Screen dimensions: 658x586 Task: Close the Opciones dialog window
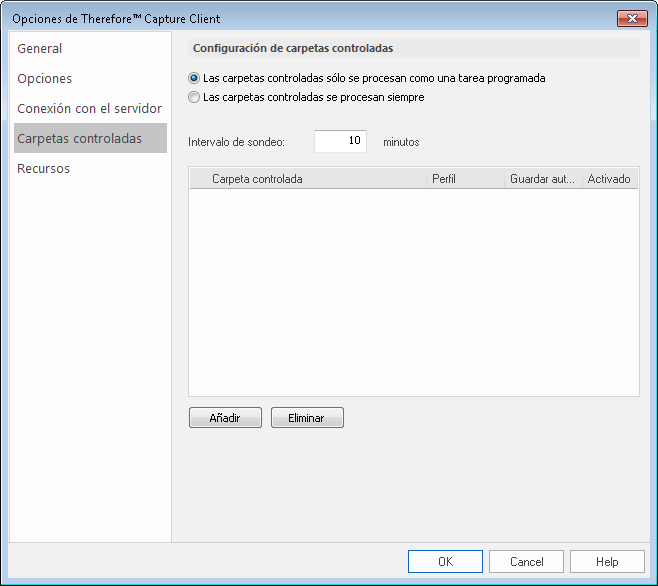coord(632,18)
